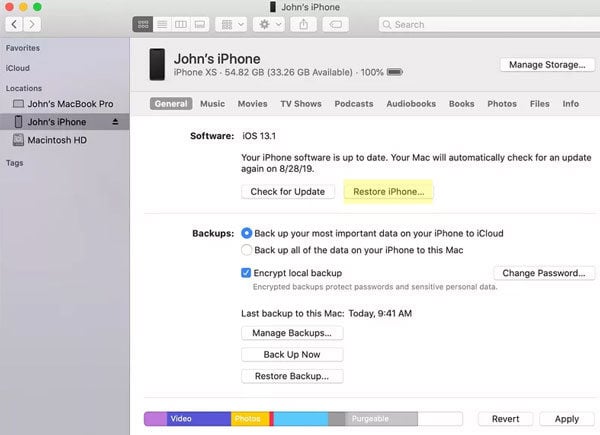Switch to icon view in toolbar
The image size is (600, 435).
(142, 23)
